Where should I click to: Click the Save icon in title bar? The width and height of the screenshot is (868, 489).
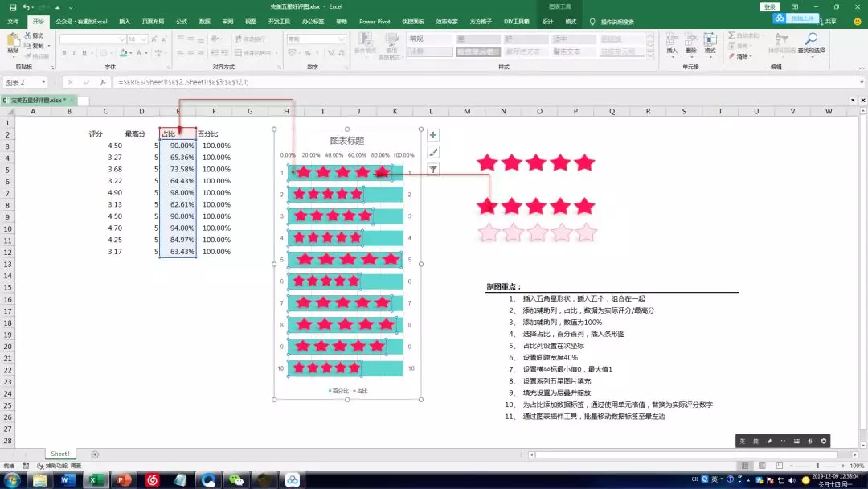pyautogui.click(x=14, y=6)
